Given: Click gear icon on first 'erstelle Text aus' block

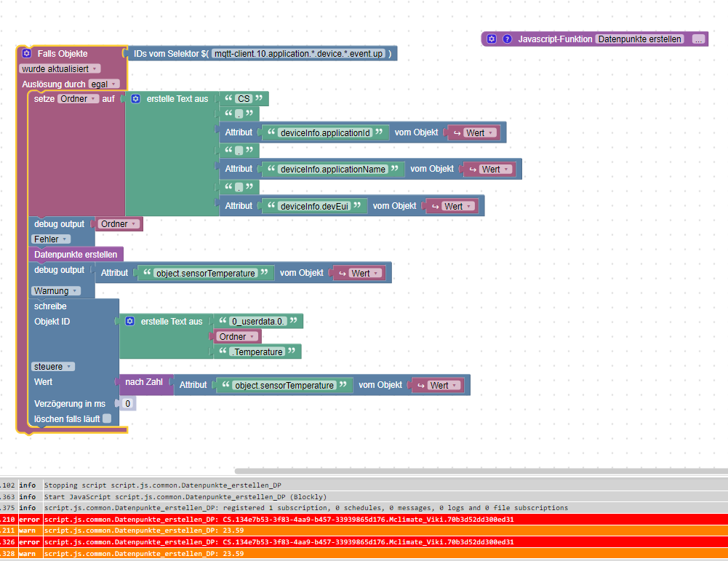Looking at the screenshot, I should click(x=135, y=99).
